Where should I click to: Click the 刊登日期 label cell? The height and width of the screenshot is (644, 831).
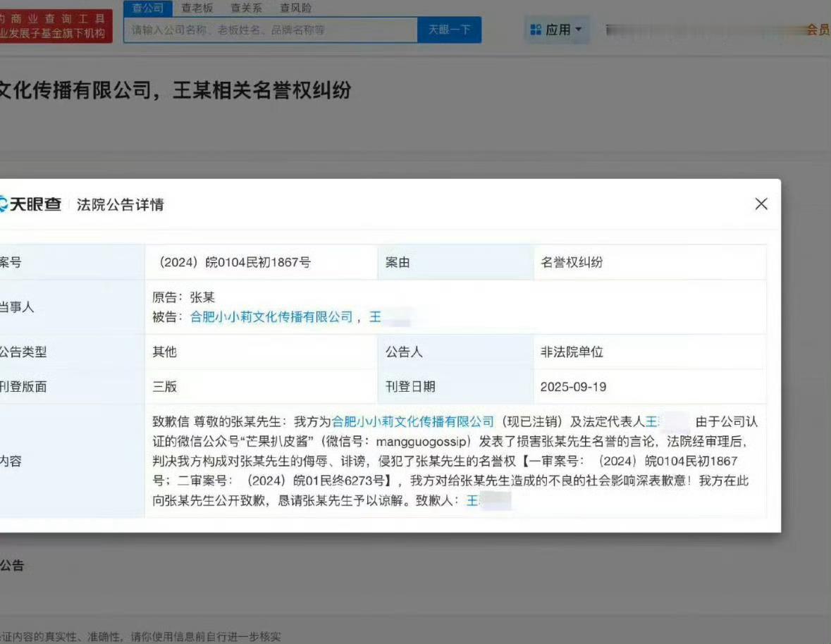[x=456, y=387]
